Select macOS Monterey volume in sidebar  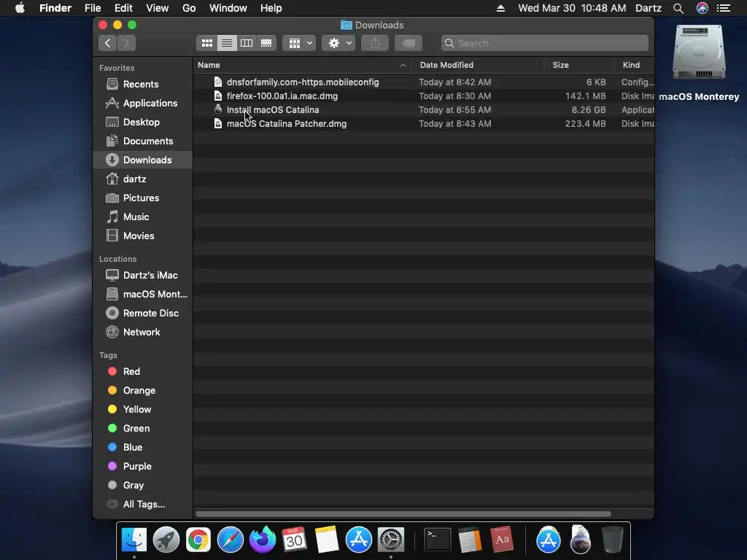(142, 295)
